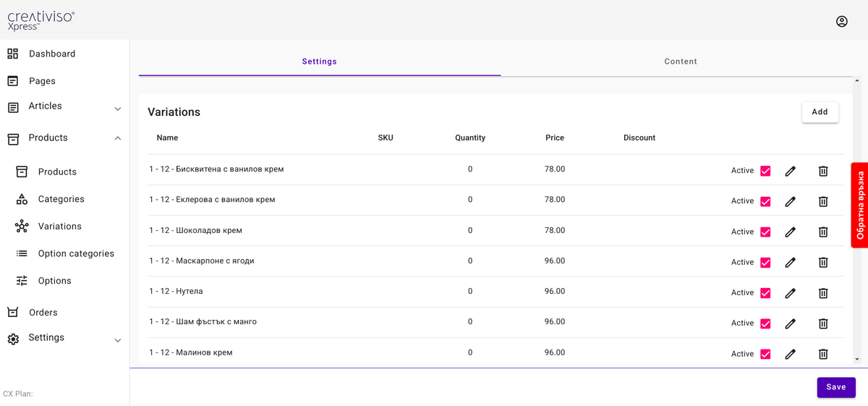Click the Variations hub icon
868x406 pixels.
tap(22, 227)
